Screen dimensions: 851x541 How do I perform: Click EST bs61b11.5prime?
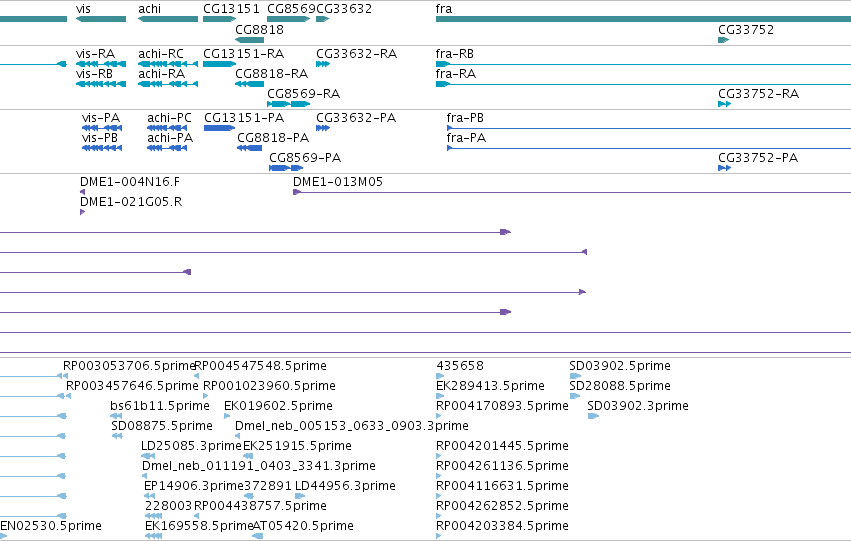160,406
